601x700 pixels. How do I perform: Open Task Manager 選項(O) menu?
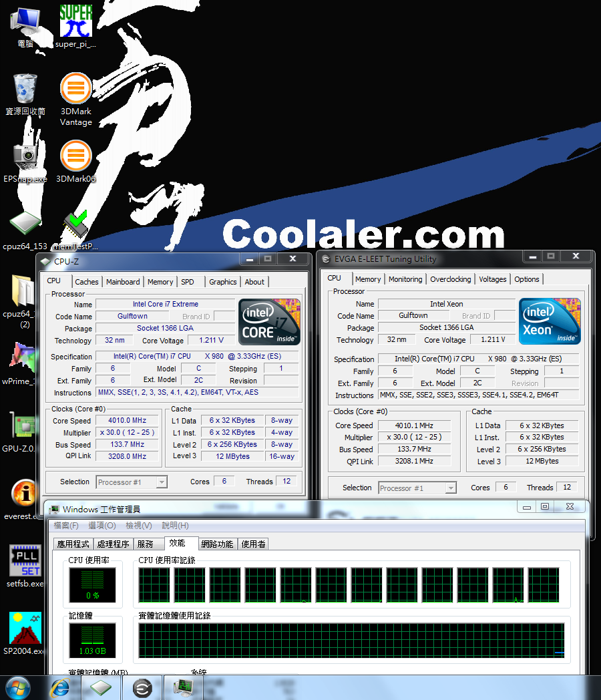[102, 526]
